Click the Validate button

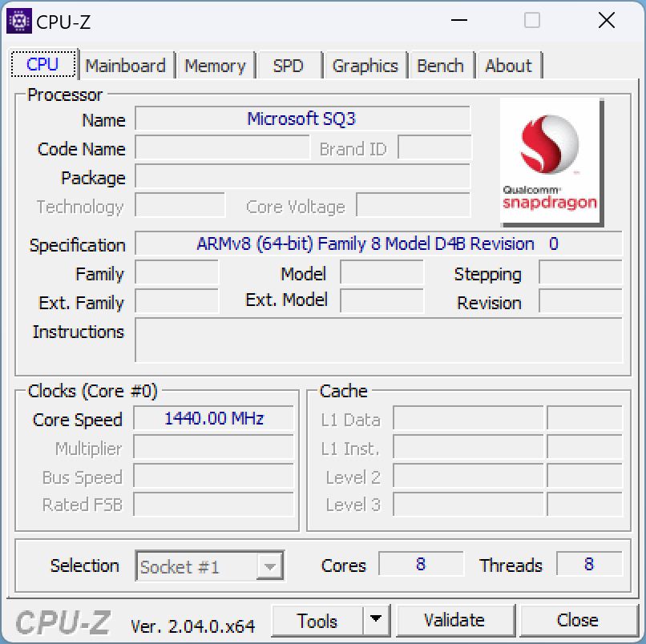tap(454, 621)
